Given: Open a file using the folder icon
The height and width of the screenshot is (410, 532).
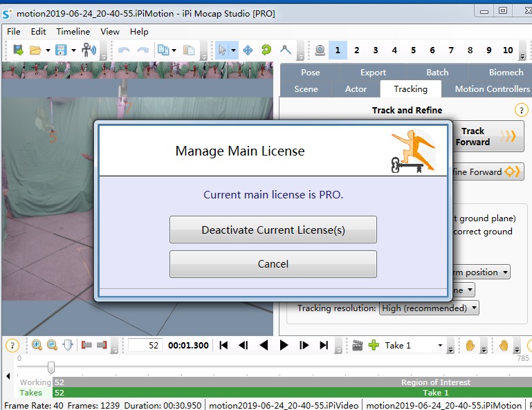Looking at the screenshot, I should point(35,50).
